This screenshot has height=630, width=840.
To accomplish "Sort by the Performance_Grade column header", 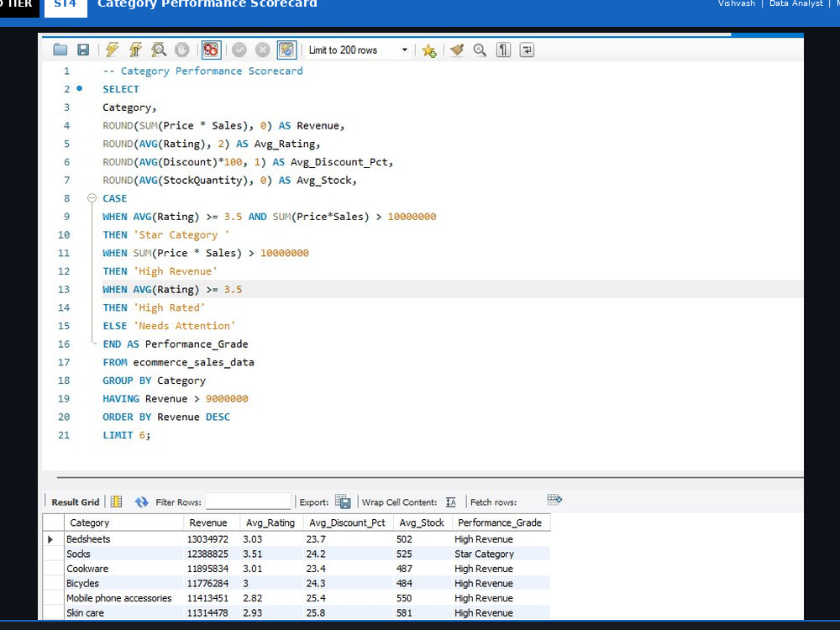I will tap(501, 522).
